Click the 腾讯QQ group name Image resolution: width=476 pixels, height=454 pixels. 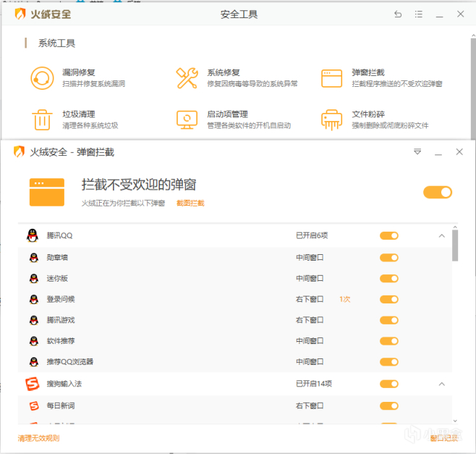coord(59,235)
